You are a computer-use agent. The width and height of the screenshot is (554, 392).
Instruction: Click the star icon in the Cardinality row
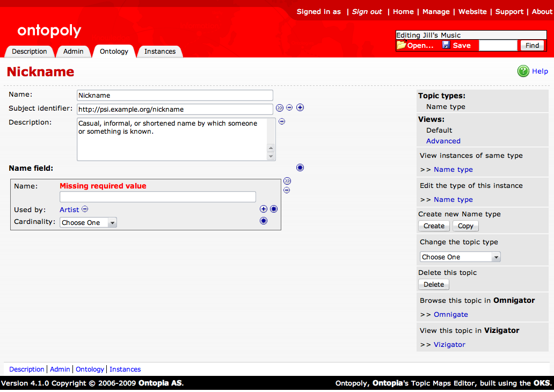pos(264,221)
